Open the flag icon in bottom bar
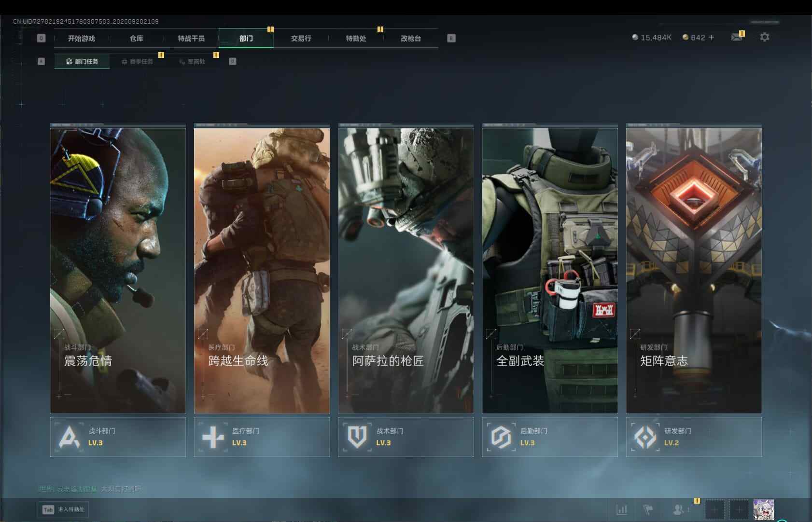This screenshot has width=812, height=522. (x=648, y=509)
